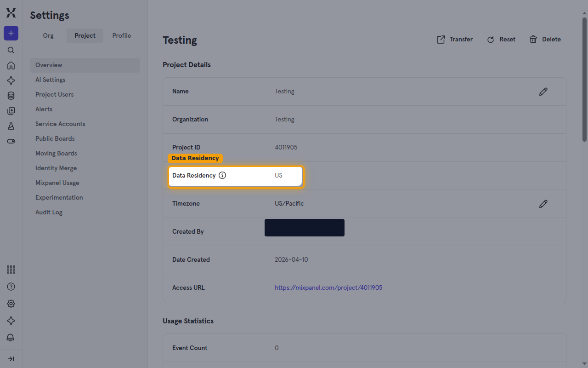Open the Overview settings section
The image size is (588, 368).
tap(85, 65)
